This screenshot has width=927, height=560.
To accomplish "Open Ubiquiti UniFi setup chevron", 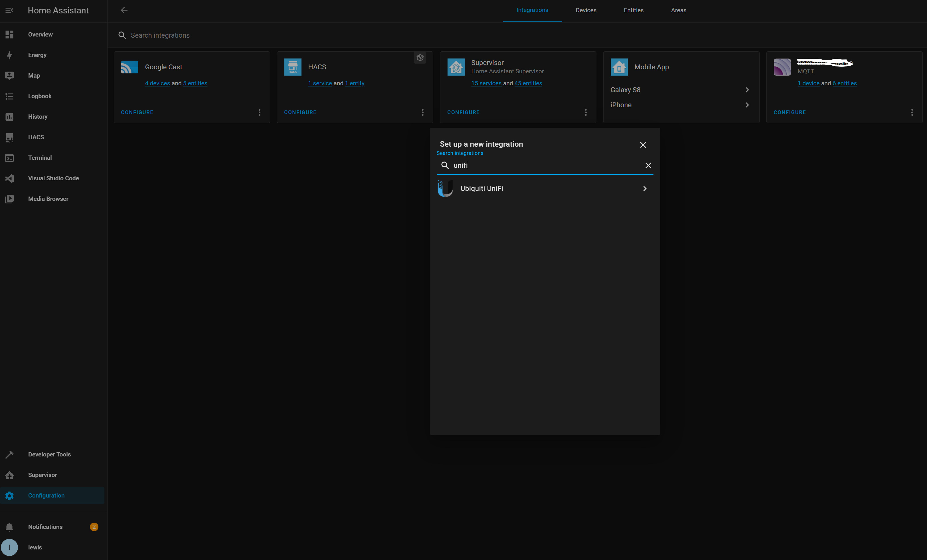I will (645, 189).
